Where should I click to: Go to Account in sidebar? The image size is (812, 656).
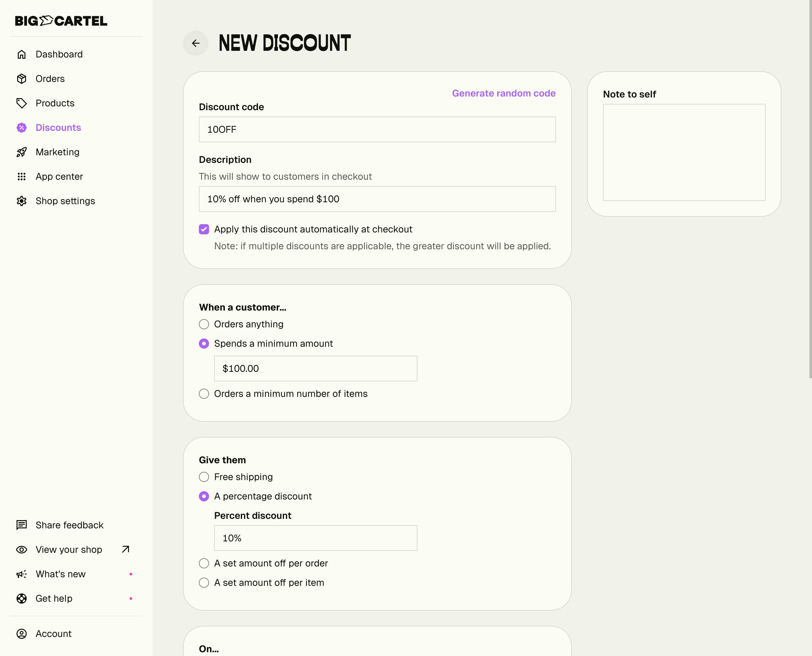pyautogui.click(x=53, y=634)
